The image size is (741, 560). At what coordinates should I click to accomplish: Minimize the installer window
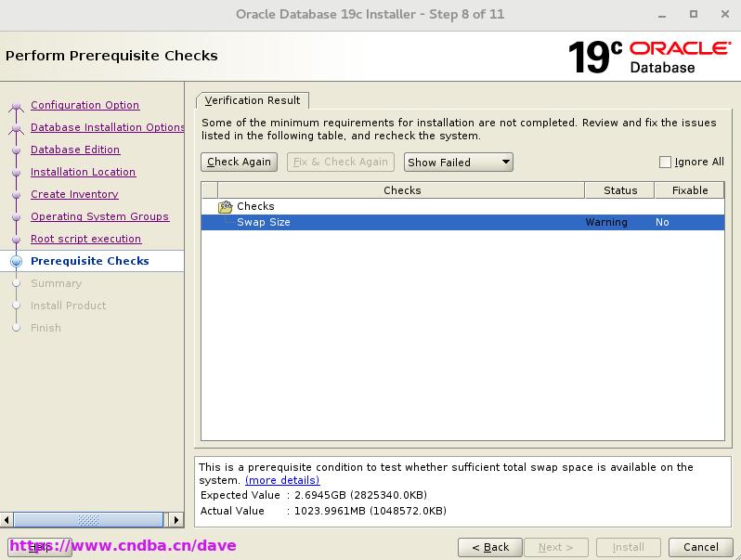[662, 15]
